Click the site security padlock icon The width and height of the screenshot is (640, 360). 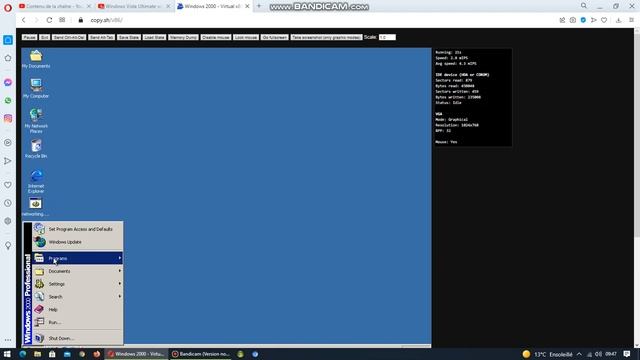(x=80, y=20)
